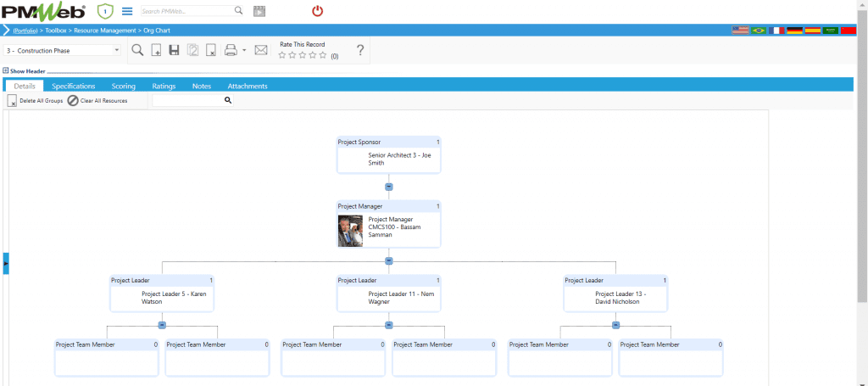Switch to the Specifications tab

pos(74,87)
